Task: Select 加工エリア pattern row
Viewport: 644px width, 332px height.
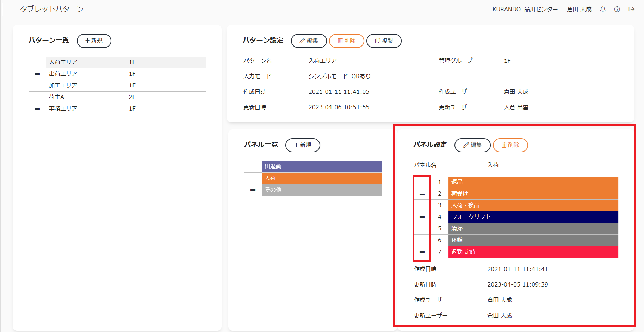Action: (126, 86)
